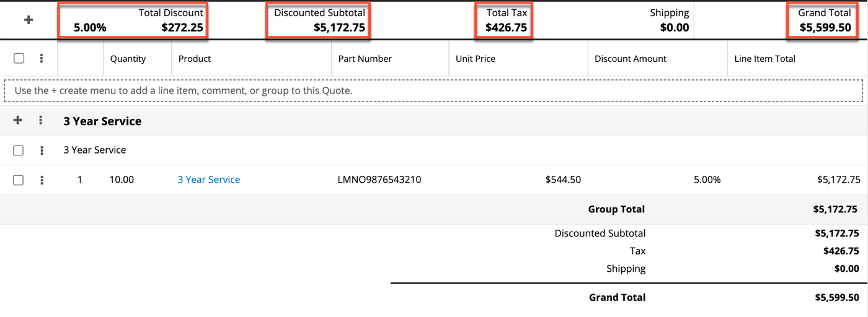Toggle the select-all checkbox in header
Viewport: 868px width, 317px height.
[19, 58]
